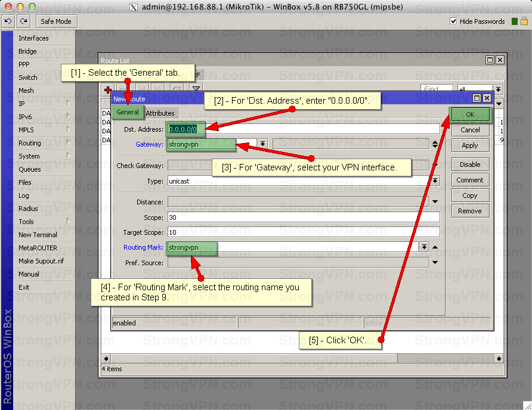Viewport: 532px width, 410px height.
Task: Click the green status square icon
Action: click(x=515, y=21)
